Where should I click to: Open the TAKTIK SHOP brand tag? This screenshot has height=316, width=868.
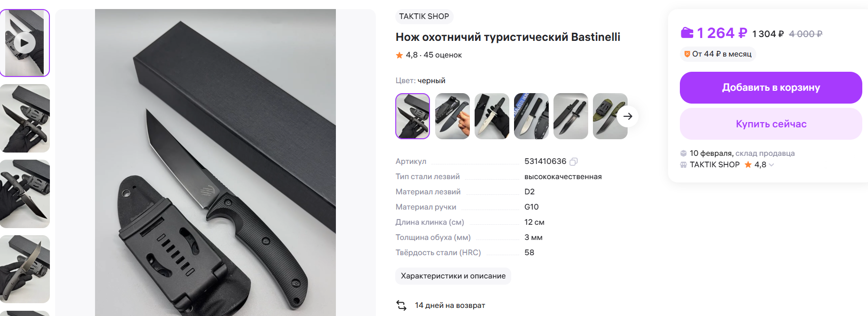[424, 17]
